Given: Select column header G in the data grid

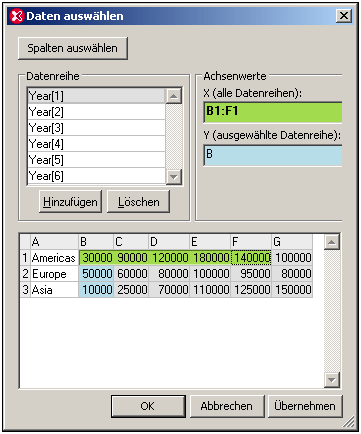Looking at the screenshot, I should (x=292, y=242).
